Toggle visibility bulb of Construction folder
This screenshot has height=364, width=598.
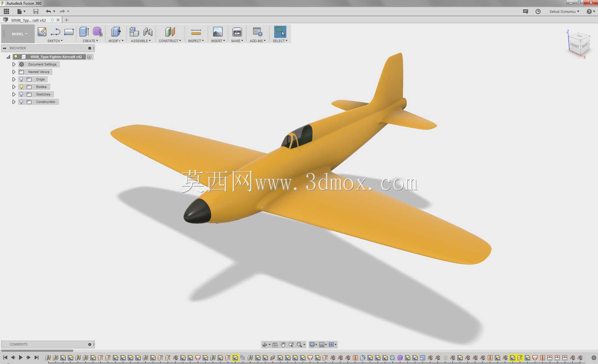click(21, 102)
